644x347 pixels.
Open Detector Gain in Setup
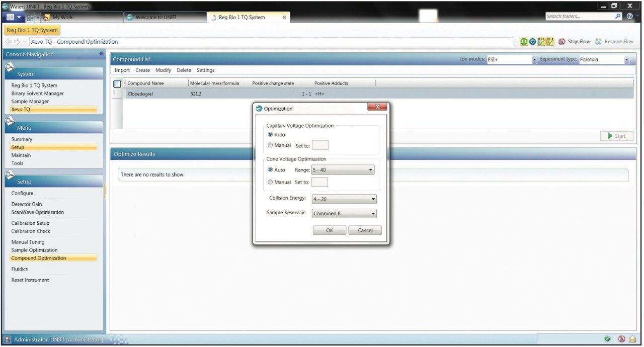click(x=27, y=204)
